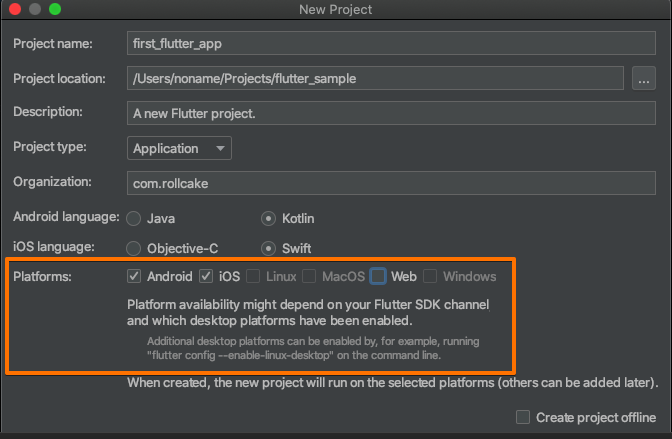672x439 pixels.
Task: Click the "Android language:" label
Action: pyautogui.click(x=66, y=216)
